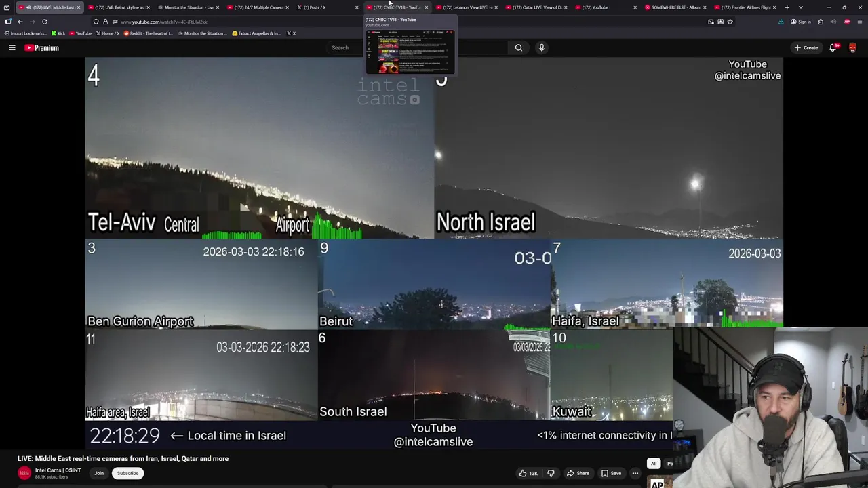Click the CNBC-TV18 tab preview thumbnail
This screenshot has width=868, height=488.
(x=410, y=52)
